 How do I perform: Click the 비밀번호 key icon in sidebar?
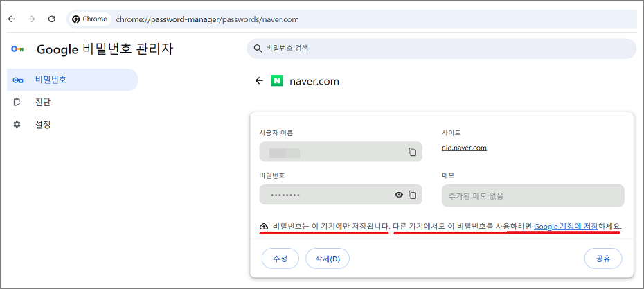18,80
